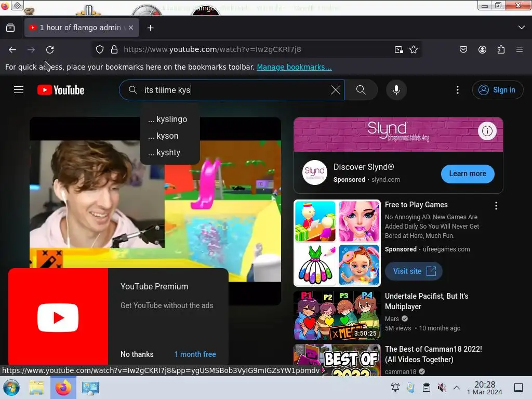Open a new browser tab
532x399 pixels.
[150, 28]
